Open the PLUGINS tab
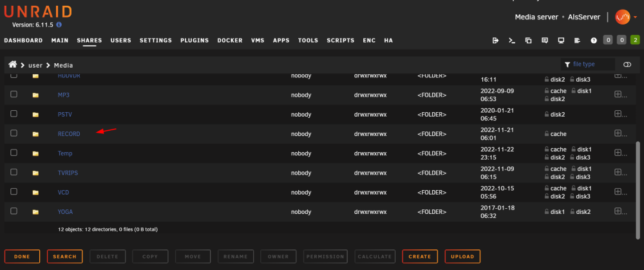 tap(194, 40)
